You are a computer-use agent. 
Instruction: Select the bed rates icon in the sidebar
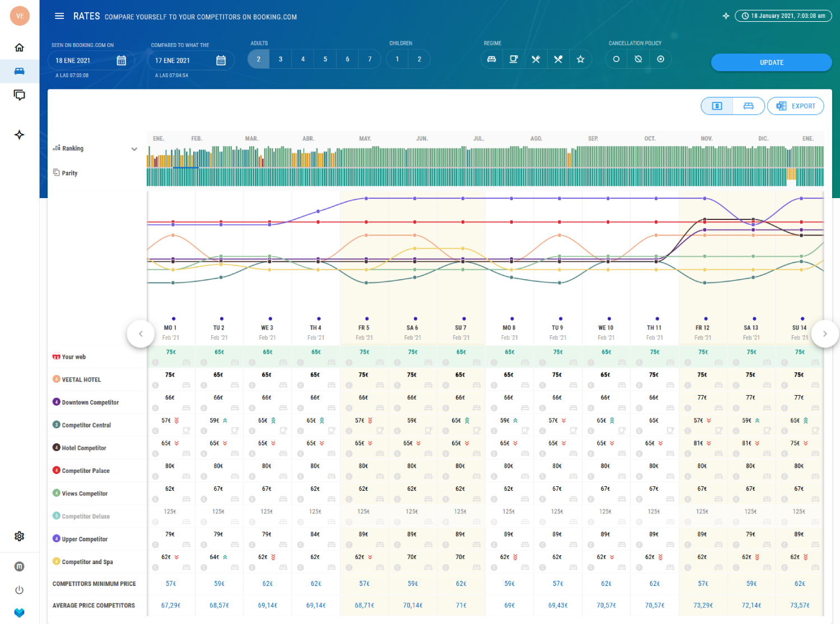(x=20, y=71)
